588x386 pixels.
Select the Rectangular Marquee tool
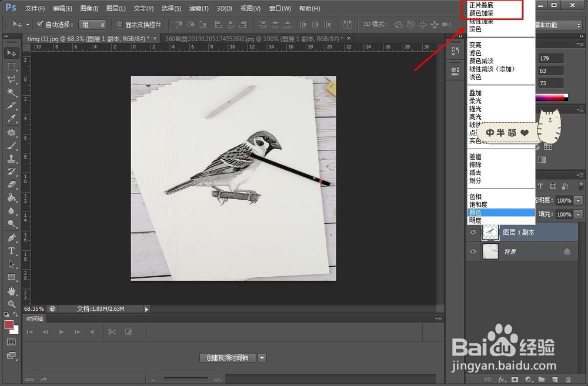pos(11,66)
